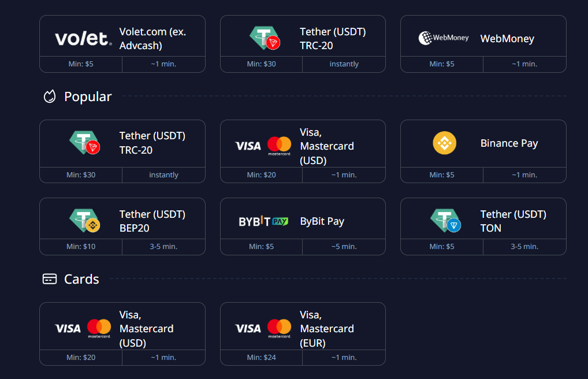This screenshot has height=379, width=588.
Task: Click ~1 min. on the WebMoney tile
Action: point(524,64)
